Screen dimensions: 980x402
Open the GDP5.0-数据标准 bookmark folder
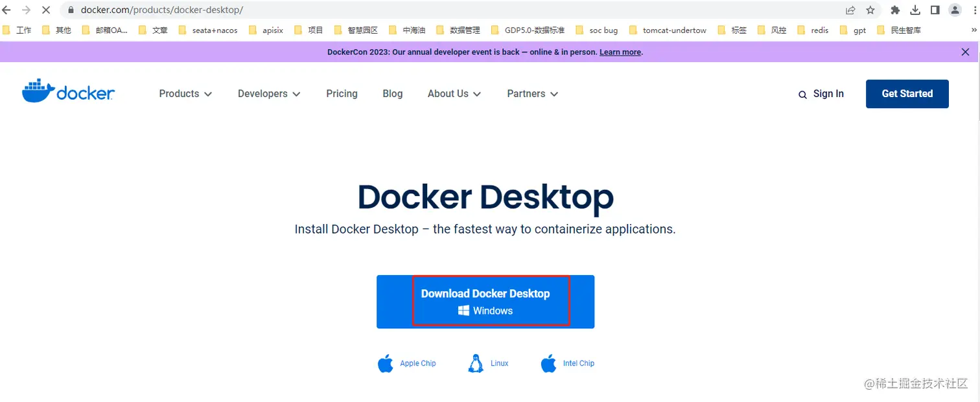coord(528,30)
